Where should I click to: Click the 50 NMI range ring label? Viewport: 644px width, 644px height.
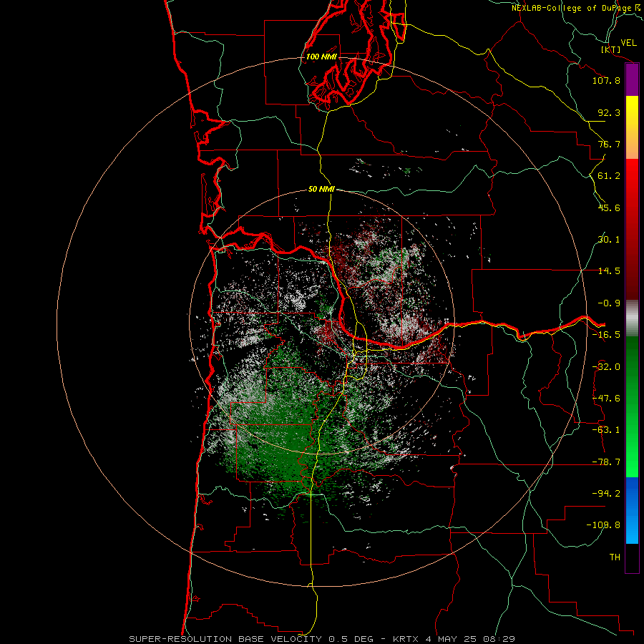click(321, 189)
